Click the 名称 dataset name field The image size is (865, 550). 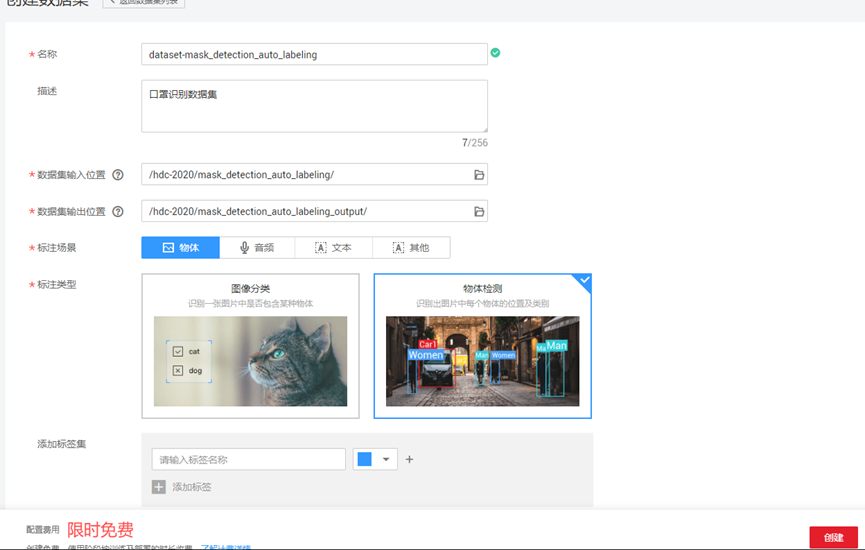[314, 54]
